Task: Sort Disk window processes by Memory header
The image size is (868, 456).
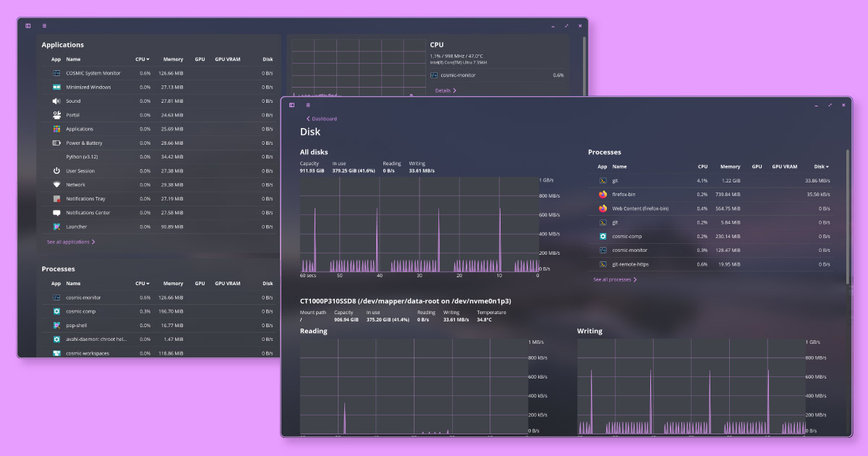Action: (x=731, y=166)
